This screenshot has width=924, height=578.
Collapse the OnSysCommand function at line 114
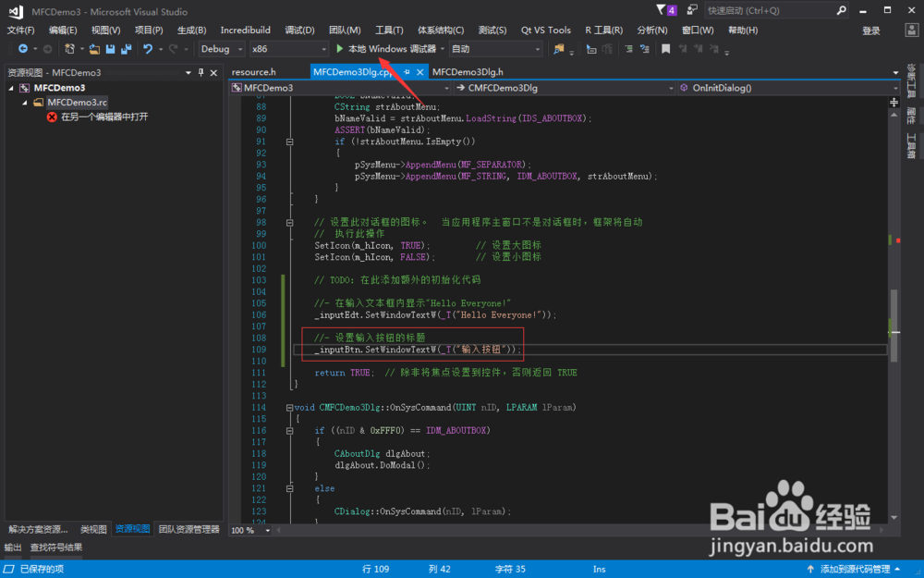pyautogui.click(x=289, y=408)
